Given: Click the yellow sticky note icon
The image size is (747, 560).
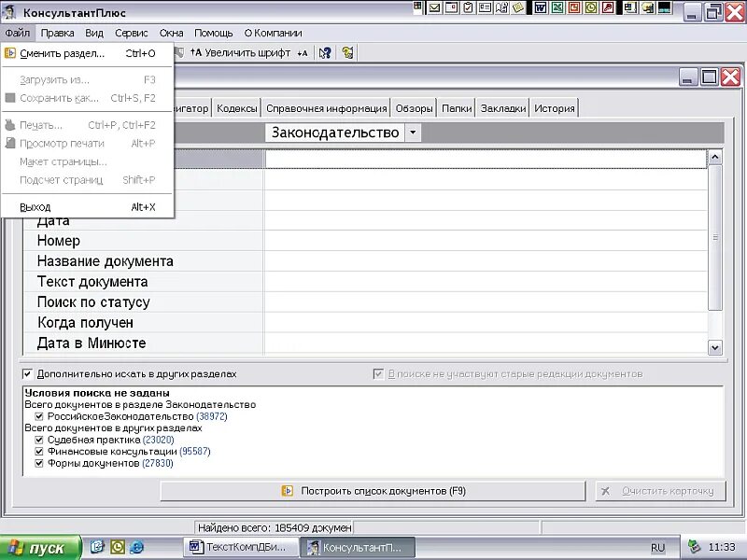Looking at the screenshot, I should (x=518, y=7).
